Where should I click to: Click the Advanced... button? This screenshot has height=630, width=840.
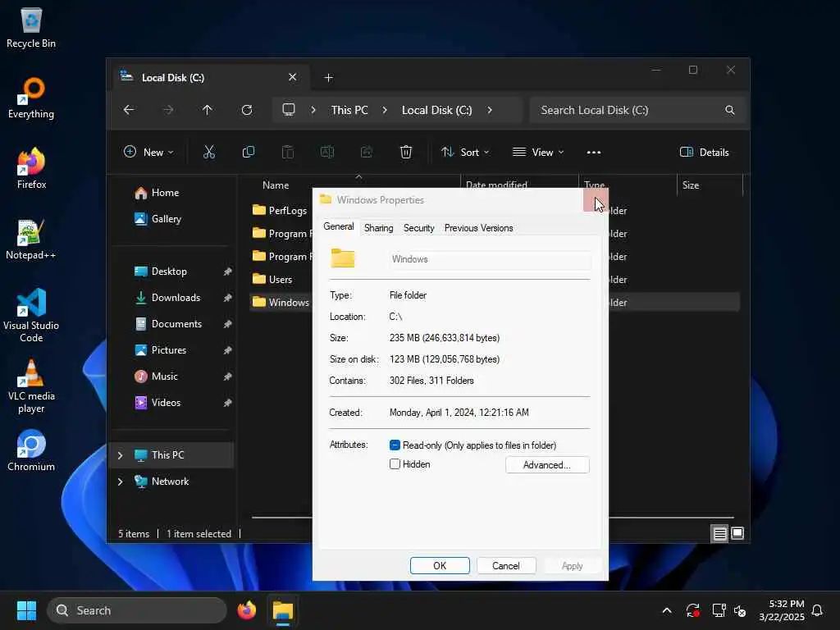pyautogui.click(x=547, y=465)
